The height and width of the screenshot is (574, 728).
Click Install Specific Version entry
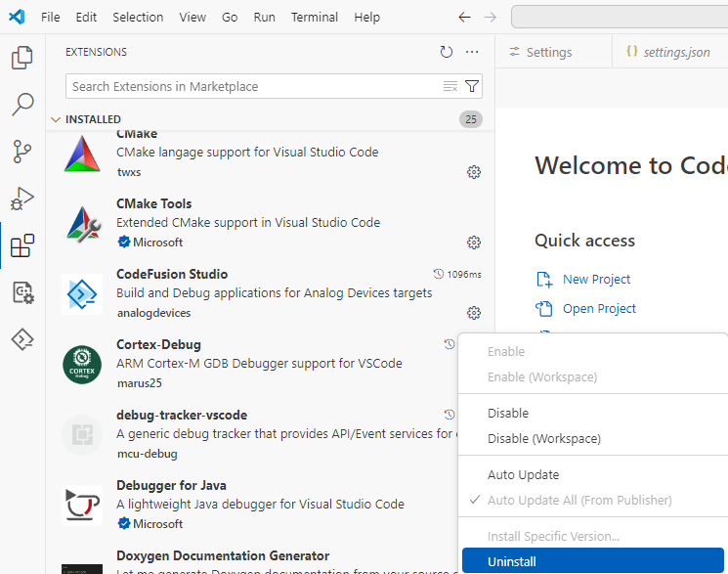pos(593,537)
